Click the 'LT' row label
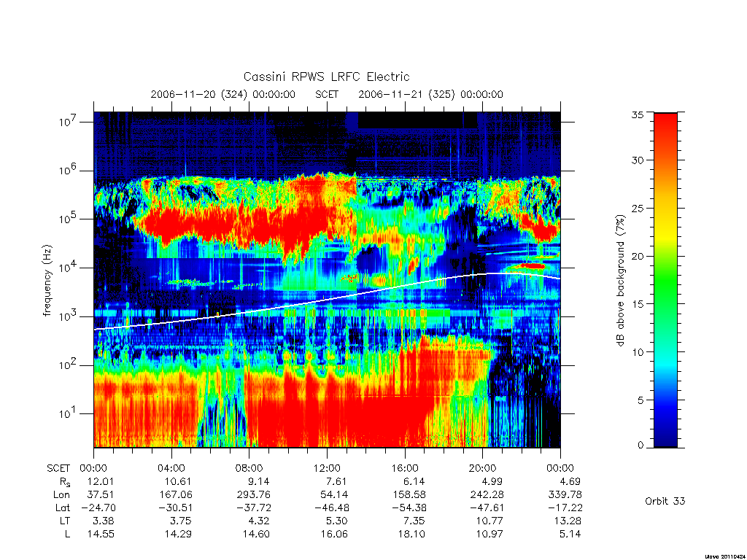 click(65, 521)
